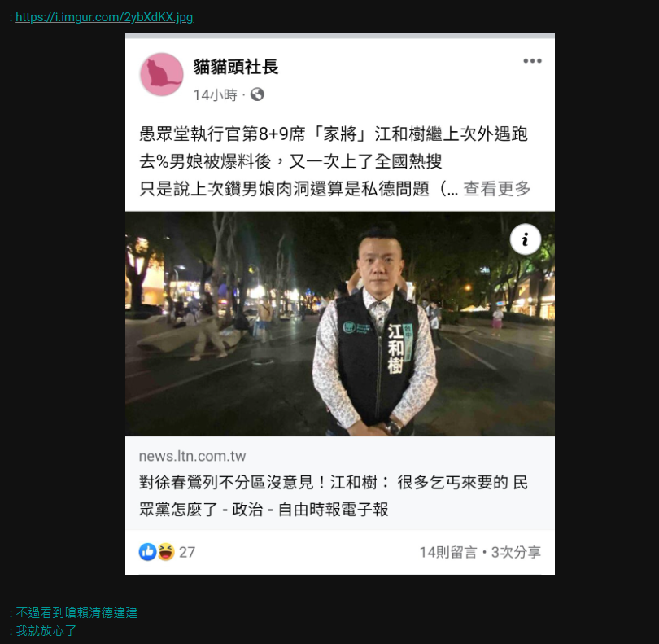The image size is (659, 644).
Task: View the 27 reactions count
Action: 187,552
